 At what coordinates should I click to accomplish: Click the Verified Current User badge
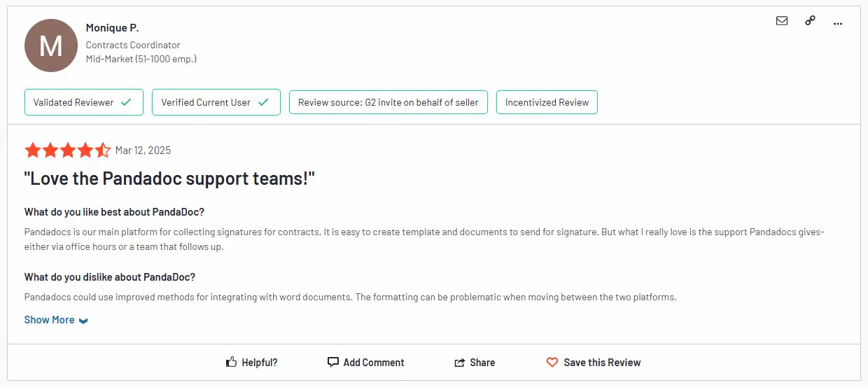pyautogui.click(x=216, y=102)
